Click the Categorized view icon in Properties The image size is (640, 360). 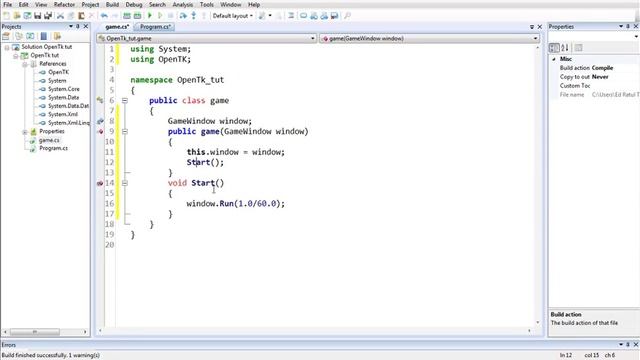coord(554,48)
